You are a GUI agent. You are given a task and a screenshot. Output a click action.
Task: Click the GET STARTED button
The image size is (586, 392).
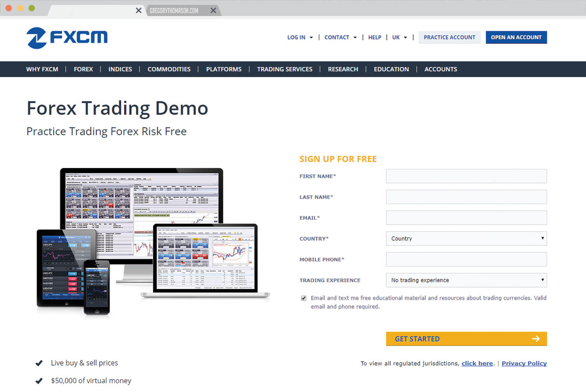click(466, 339)
